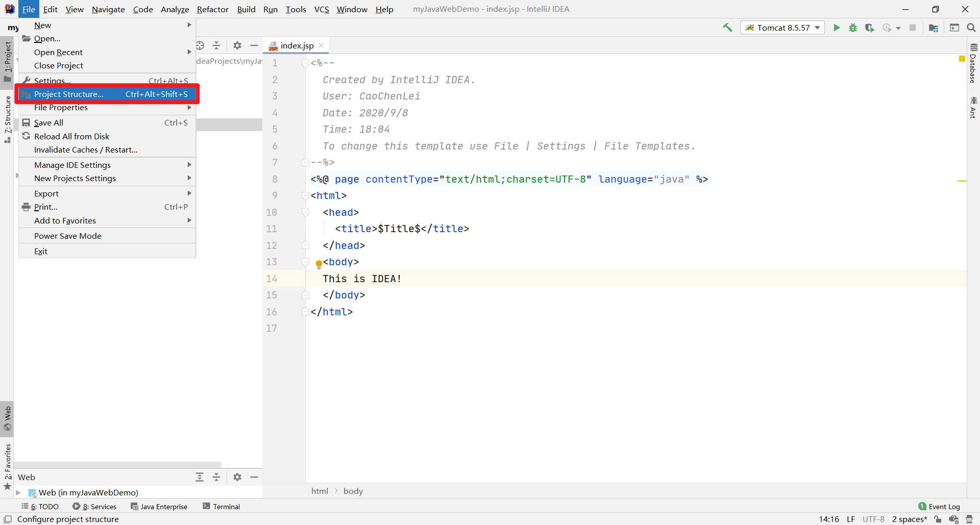Collapse the html fold marker on line 9
The height and width of the screenshot is (525, 980).
point(305,196)
